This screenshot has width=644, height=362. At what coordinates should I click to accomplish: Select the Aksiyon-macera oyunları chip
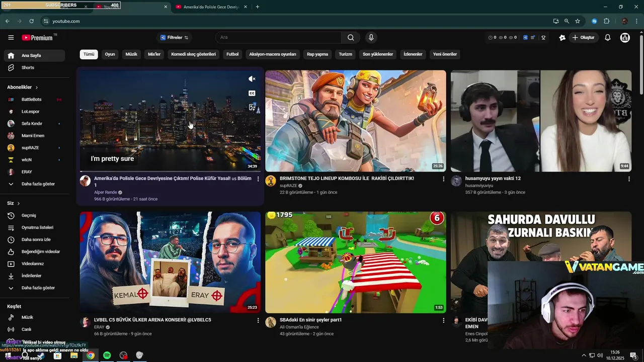pyautogui.click(x=273, y=54)
